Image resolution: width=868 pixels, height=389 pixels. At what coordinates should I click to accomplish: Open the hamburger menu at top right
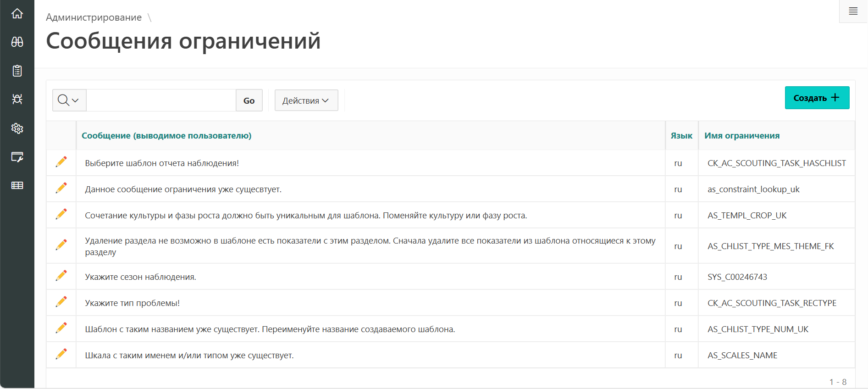click(x=853, y=11)
